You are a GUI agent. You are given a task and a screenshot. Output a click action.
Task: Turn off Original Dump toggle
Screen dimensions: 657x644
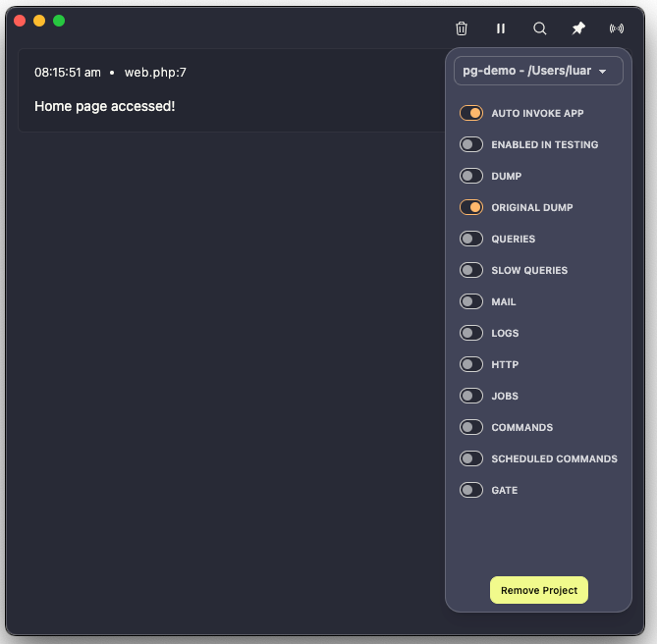pyautogui.click(x=471, y=207)
